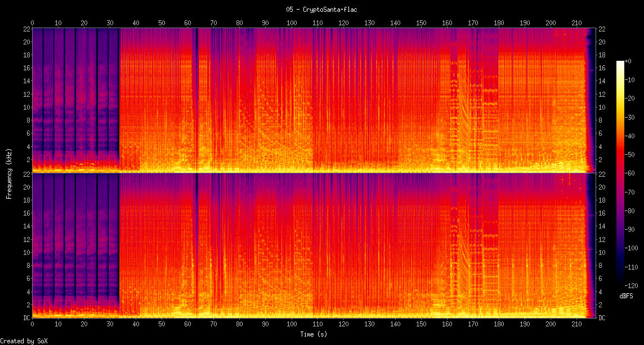Screen dimensions: 644x345
Task: Click the 150 second tick on bottom time axis
Action: tap(421, 324)
